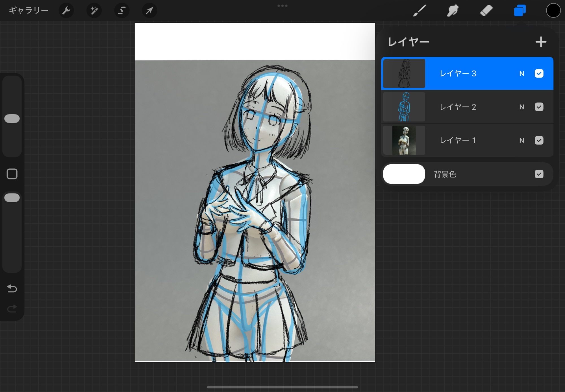Add a new layer with plus

click(541, 42)
